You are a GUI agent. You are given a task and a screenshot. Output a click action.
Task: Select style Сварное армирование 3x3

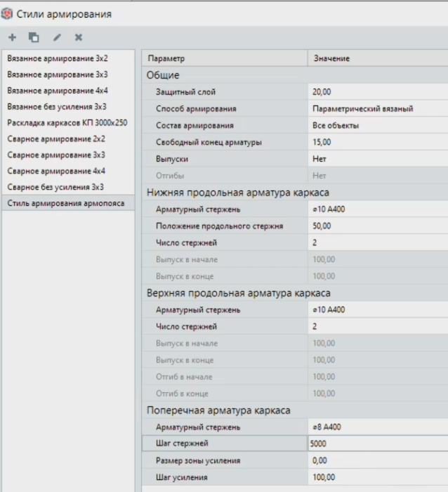pyautogui.click(x=68, y=155)
